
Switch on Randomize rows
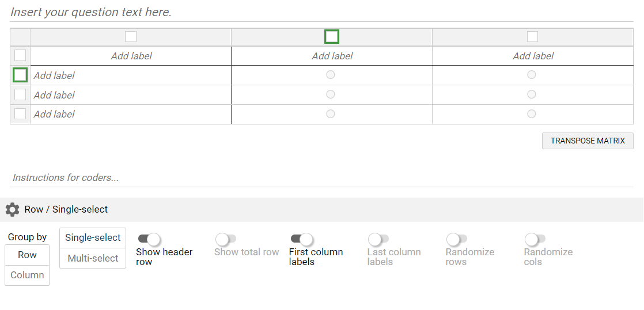coord(457,239)
